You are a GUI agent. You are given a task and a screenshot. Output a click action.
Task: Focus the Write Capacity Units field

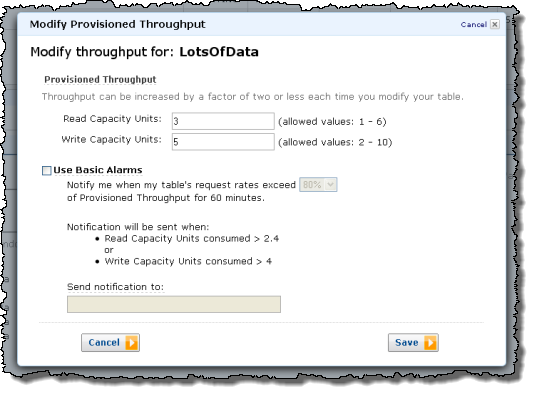[223, 142]
